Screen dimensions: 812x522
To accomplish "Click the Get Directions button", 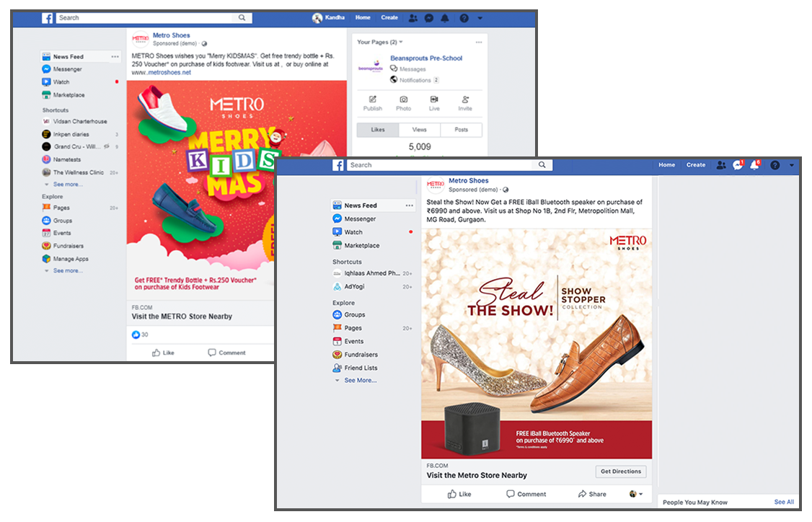I will point(621,472).
